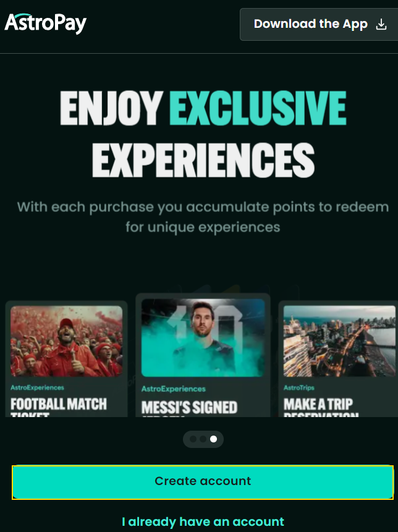Click the Create account button
Viewport: 398px width, 532px height.
[x=203, y=482]
